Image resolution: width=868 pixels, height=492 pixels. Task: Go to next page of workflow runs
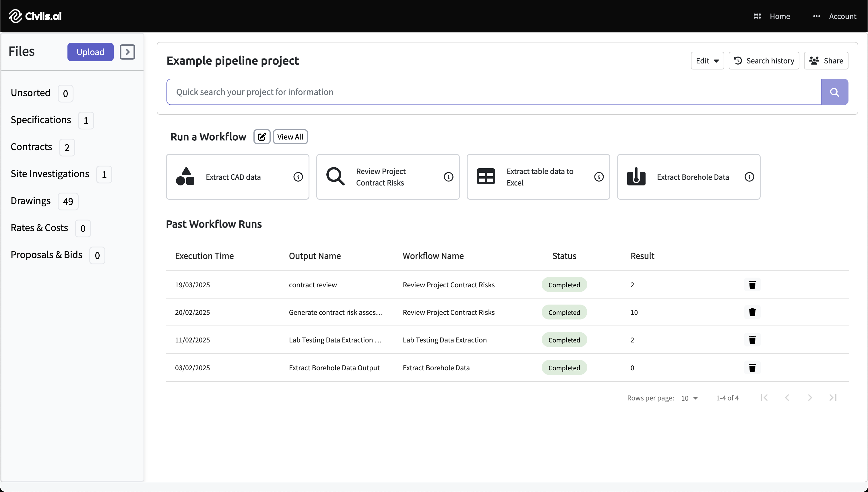(x=810, y=398)
